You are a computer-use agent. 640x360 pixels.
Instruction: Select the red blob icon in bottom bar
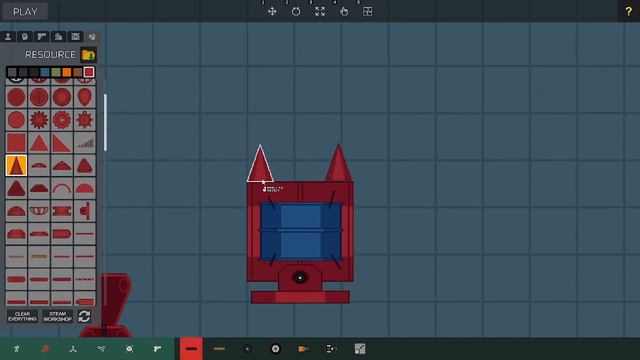(x=45, y=349)
